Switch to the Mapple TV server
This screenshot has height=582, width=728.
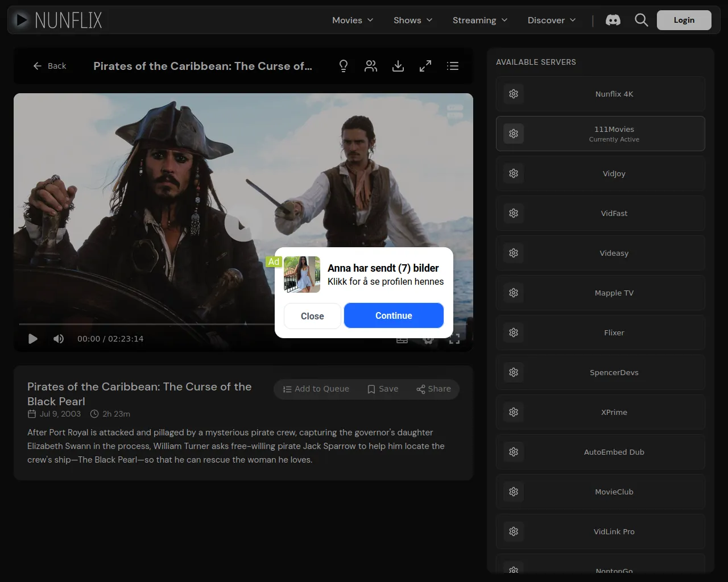click(601, 293)
